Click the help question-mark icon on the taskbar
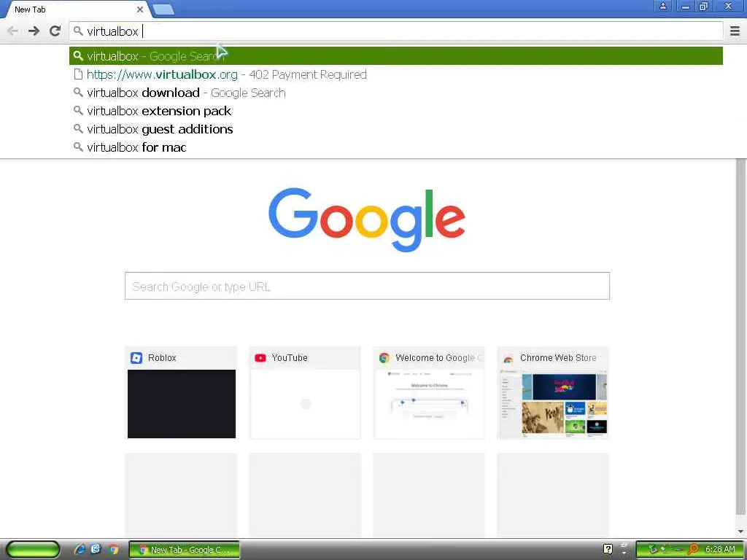This screenshot has height=560, width=747. tap(608, 549)
